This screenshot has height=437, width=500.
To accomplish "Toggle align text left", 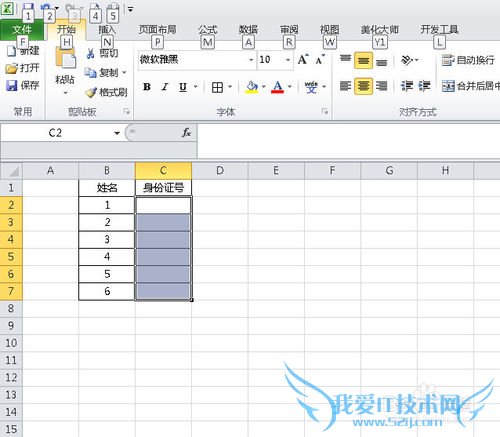I will pos(345,86).
